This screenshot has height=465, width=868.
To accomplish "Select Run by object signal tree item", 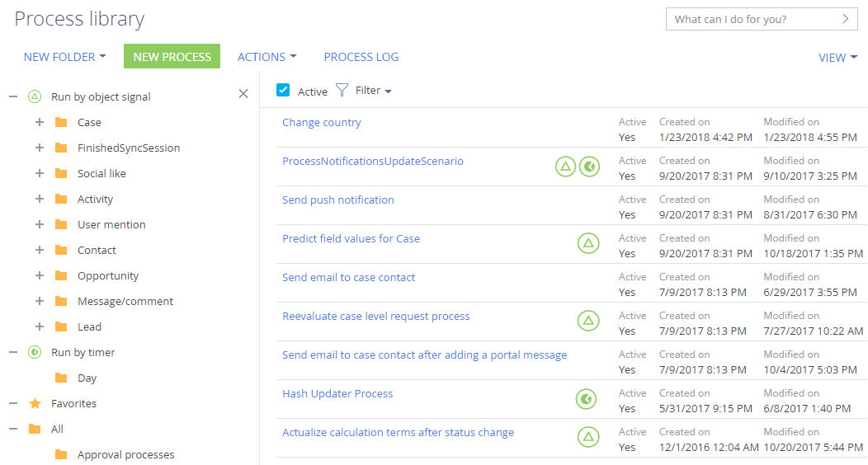I will coord(101,96).
